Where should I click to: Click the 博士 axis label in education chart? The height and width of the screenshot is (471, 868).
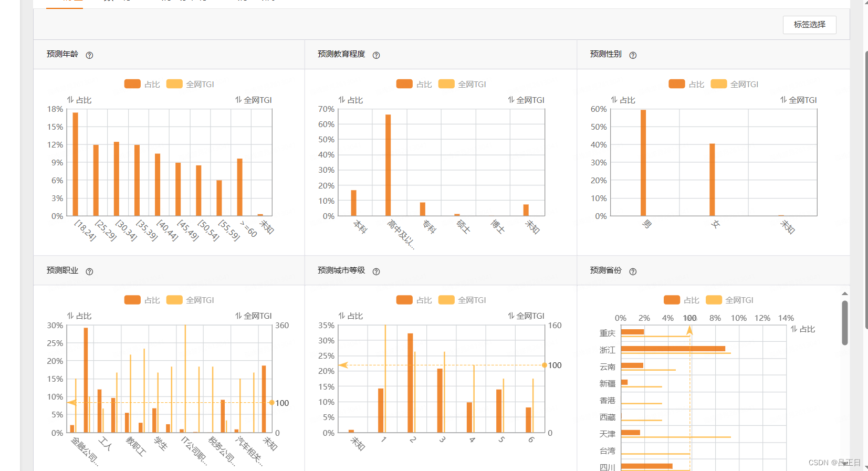(498, 226)
